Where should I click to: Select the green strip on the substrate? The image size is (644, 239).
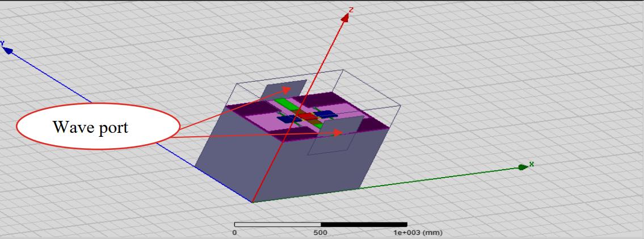click(x=286, y=103)
